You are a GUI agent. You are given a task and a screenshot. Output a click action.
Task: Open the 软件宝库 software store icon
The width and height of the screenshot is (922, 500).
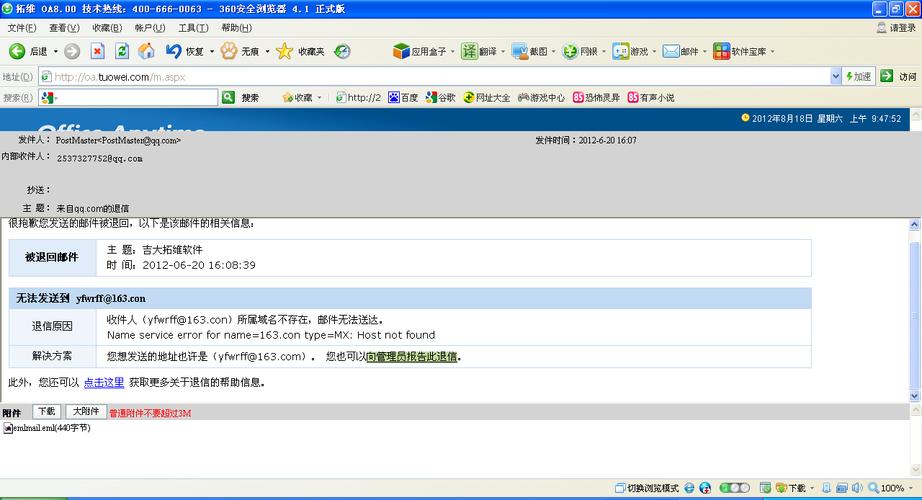click(x=721, y=52)
